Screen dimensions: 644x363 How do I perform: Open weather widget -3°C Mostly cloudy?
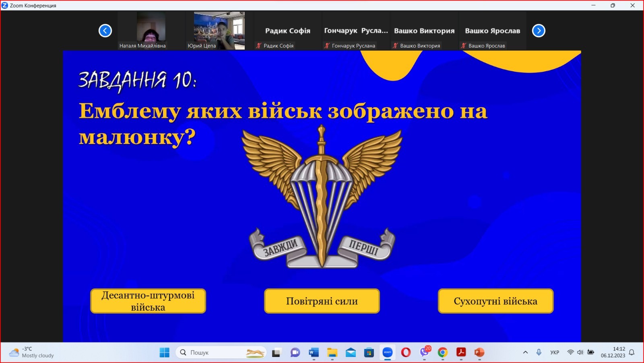pos(32,352)
